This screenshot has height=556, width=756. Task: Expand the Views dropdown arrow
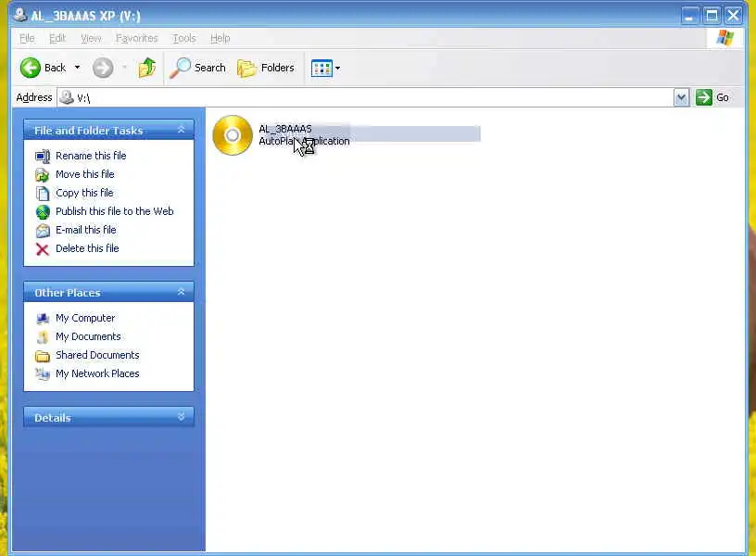click(337, 68)
